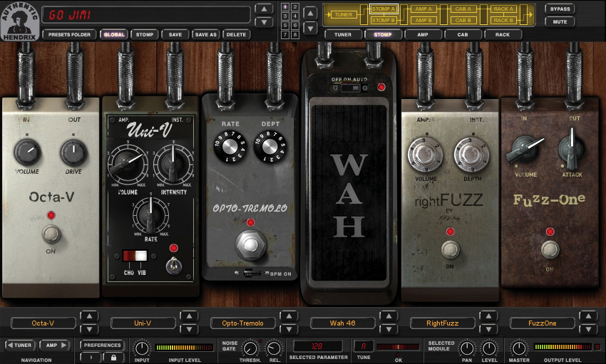The image size is (606, 364).
Task: Click the GO JIMI preset name display
Action: coord(146,15)
